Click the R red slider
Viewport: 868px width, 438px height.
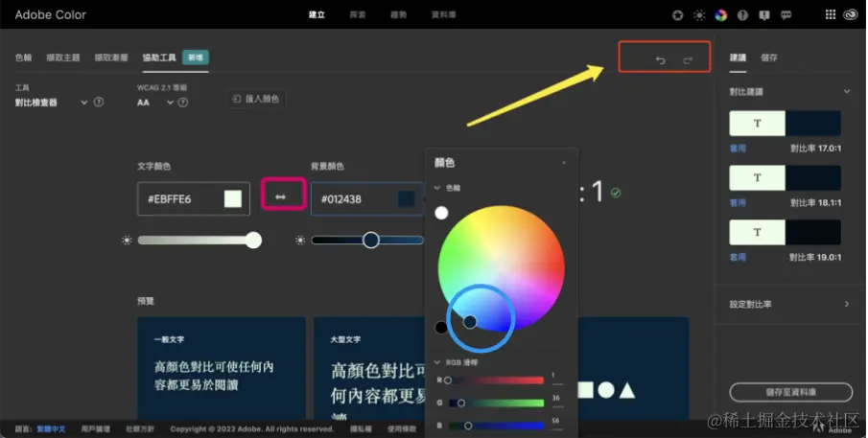[x=496, y=380]
